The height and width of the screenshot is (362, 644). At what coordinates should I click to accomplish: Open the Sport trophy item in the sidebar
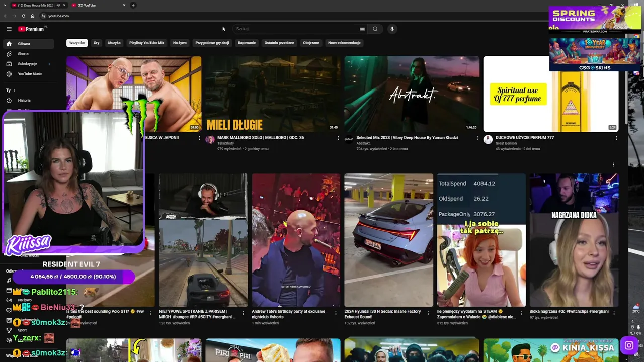[x=9, y=330]
